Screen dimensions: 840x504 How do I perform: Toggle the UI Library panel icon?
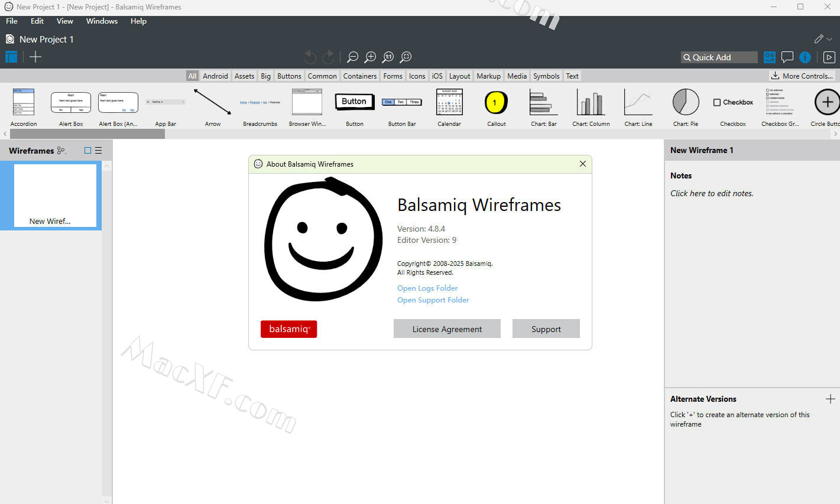[x=770, y=57]
